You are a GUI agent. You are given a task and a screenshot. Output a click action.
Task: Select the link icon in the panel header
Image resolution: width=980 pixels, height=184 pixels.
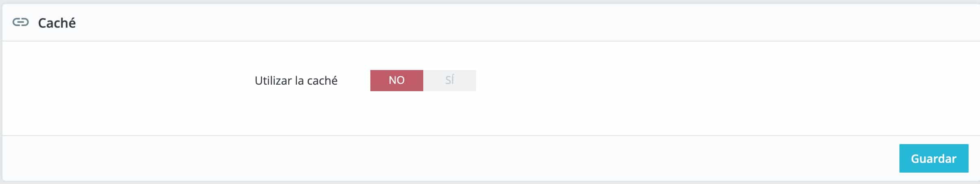click(20, 22)
